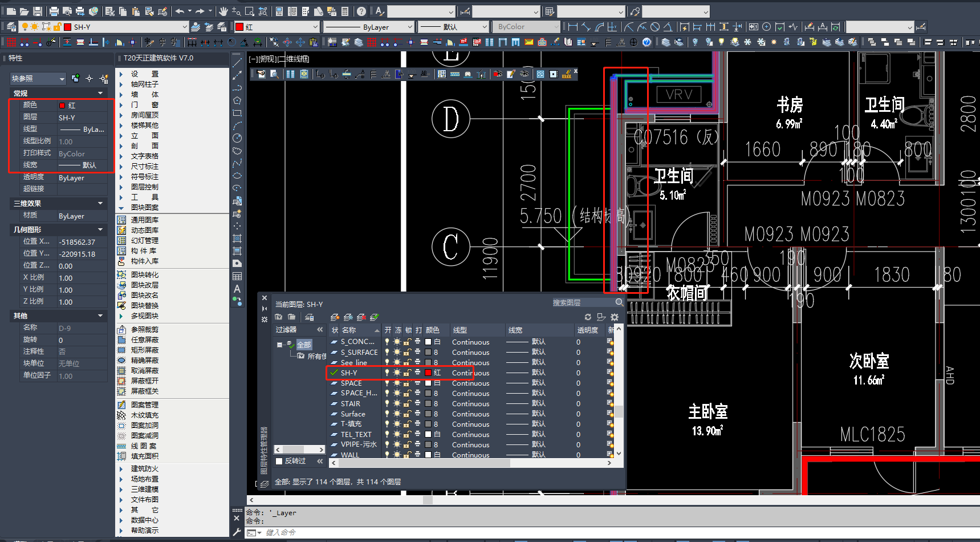Screen dimensions: 980x542
Task: Click the 通用图库 command
Action: tap(145, 220)
